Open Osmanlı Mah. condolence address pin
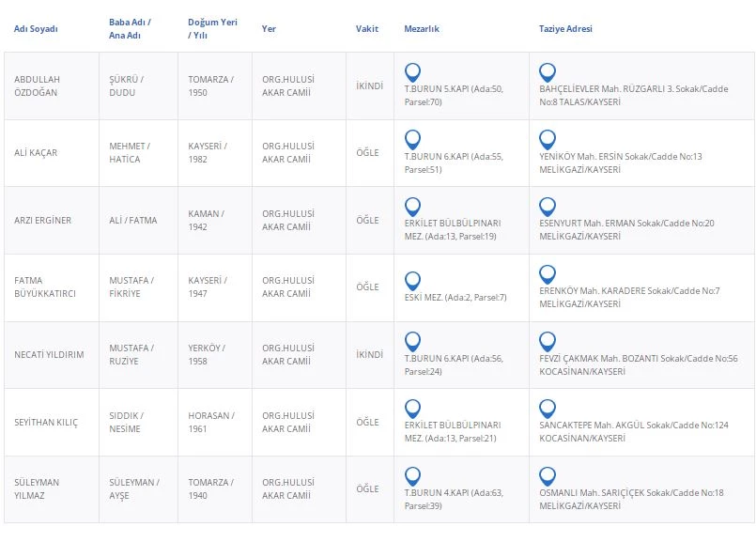756x542 pixels. [x=548, y=476]
